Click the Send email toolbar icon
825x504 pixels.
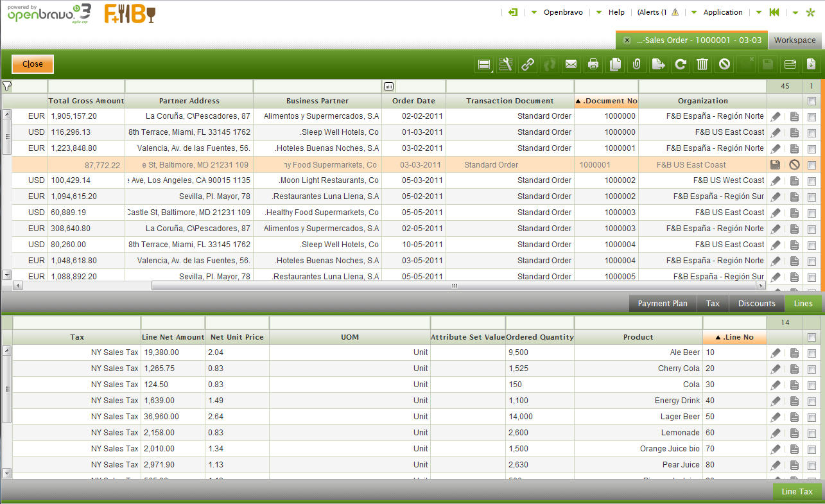pyautogui.click(x=571, y=64)
